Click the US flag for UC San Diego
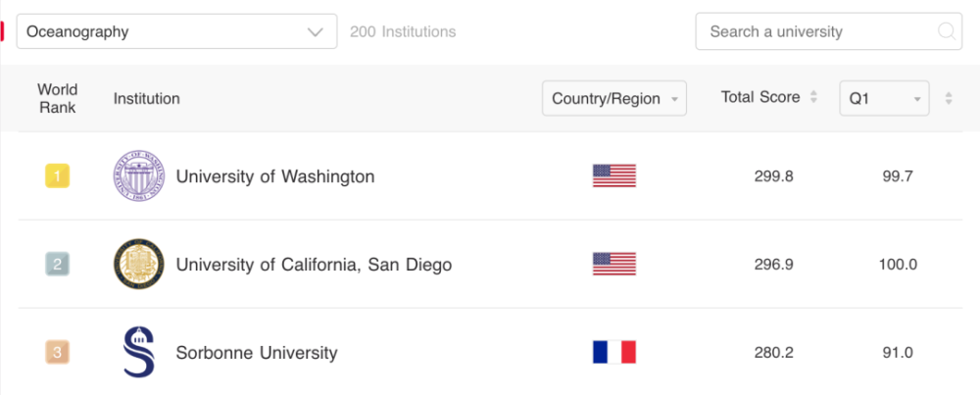The width and height of the screenshot is (980, 395). click(614, 264)
